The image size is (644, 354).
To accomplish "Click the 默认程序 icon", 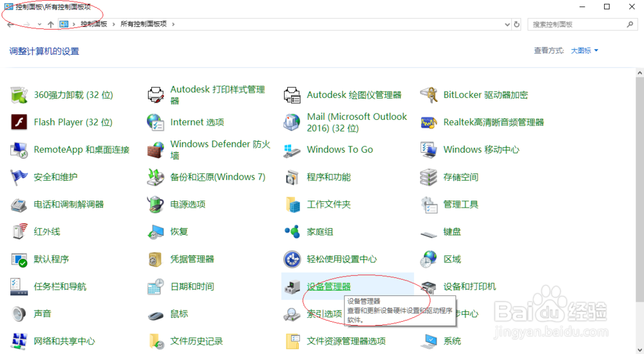I will click(19, 259).
